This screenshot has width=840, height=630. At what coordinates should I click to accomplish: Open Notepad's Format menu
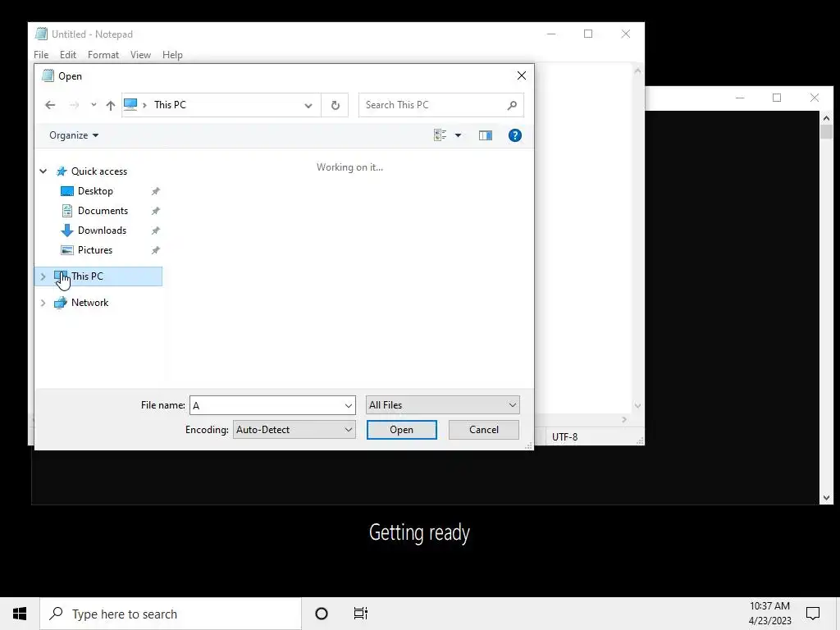pyautogui.click(x=103, y=55)
